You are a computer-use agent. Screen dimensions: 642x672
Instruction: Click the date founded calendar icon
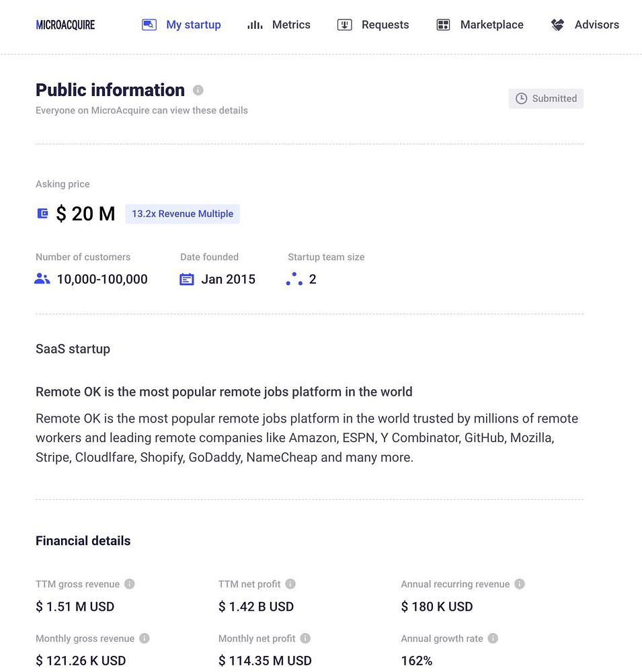pos(187,279)
